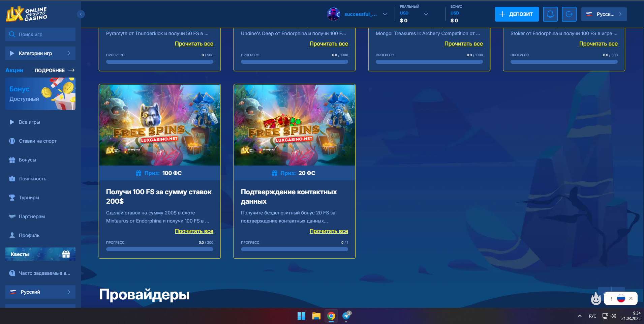The width and height of the screenshot is (644, 324).
Task: Click the crown 777 Free Spins quest image
Action: tap(295, 125)
